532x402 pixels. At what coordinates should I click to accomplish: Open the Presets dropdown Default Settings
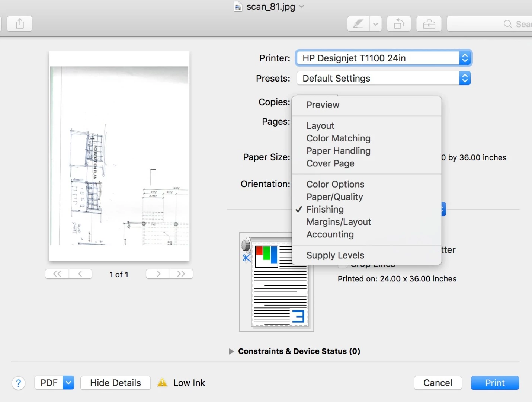point(384,78)
